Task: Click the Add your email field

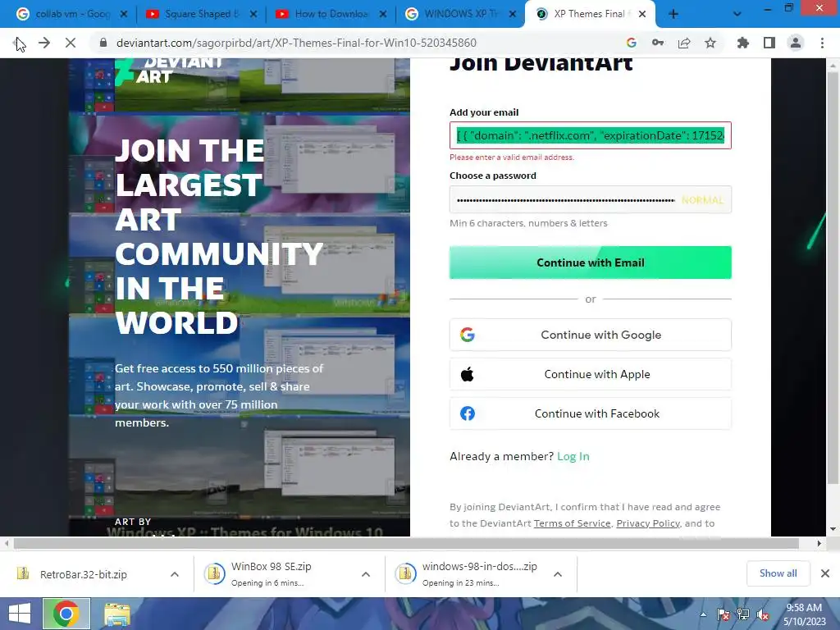Action: 591,135
